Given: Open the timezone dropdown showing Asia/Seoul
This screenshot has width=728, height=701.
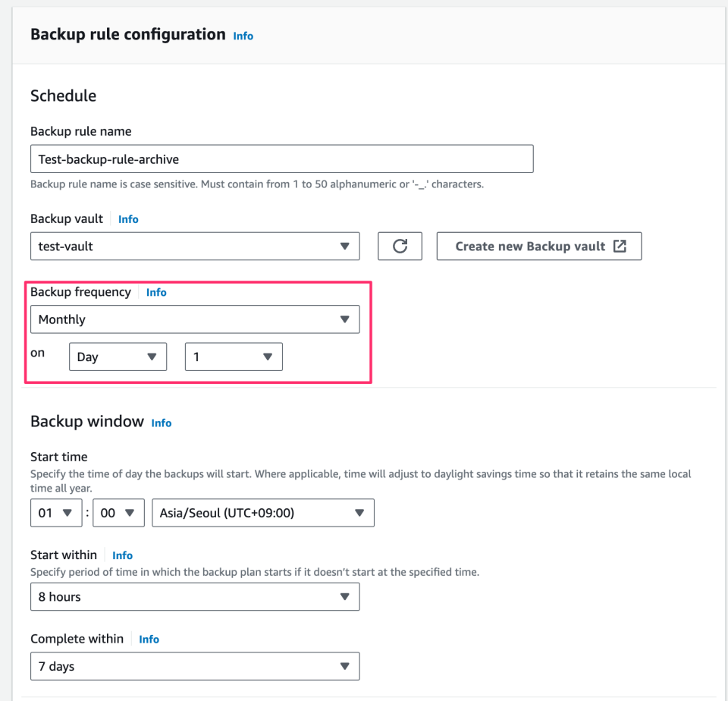Looking at the screenshot, I should click(x=263, y=513).
